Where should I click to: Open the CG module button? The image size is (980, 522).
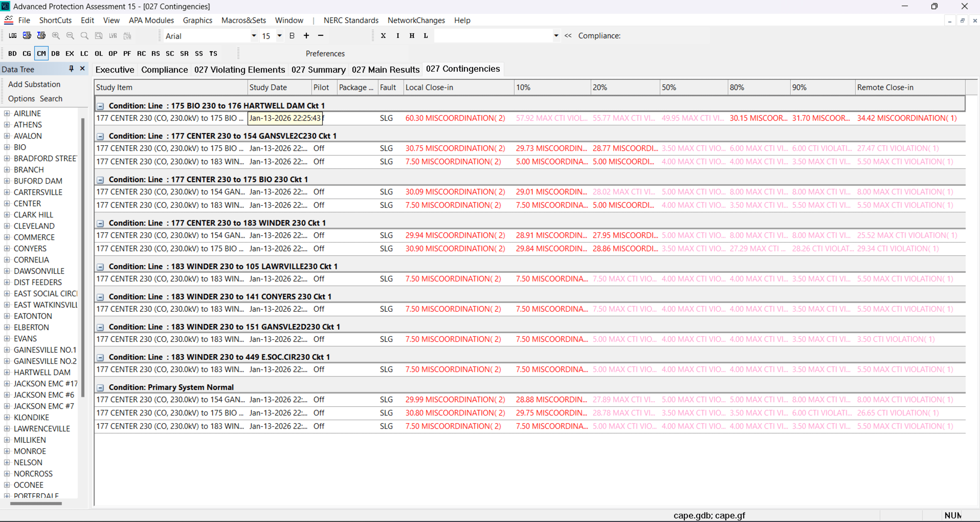click(27, 54)
